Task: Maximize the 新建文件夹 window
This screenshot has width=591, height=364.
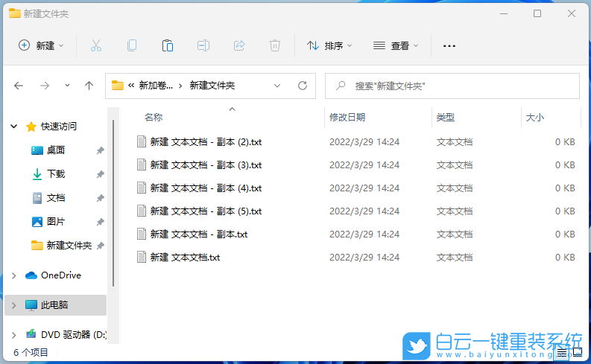Action: click(537, 13)
